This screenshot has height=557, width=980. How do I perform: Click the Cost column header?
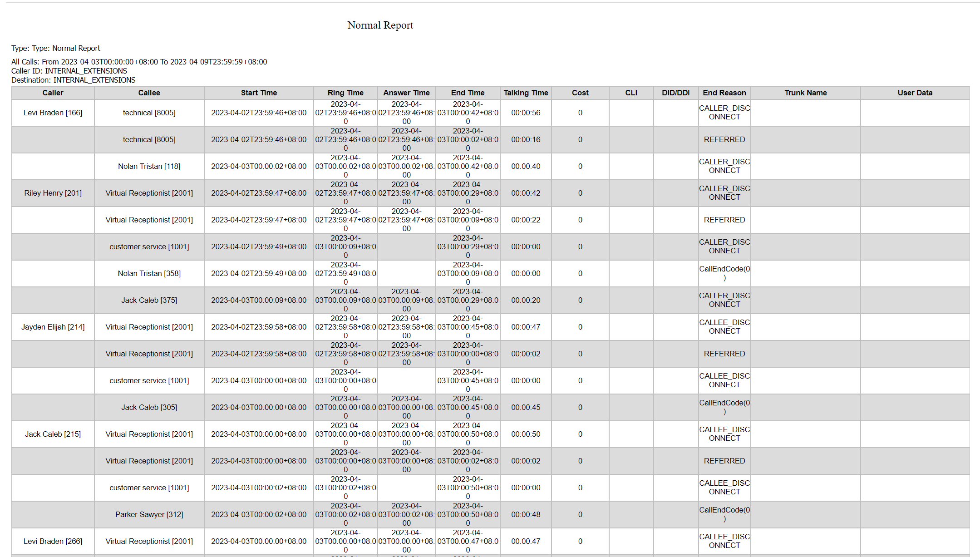click(580, 93)
